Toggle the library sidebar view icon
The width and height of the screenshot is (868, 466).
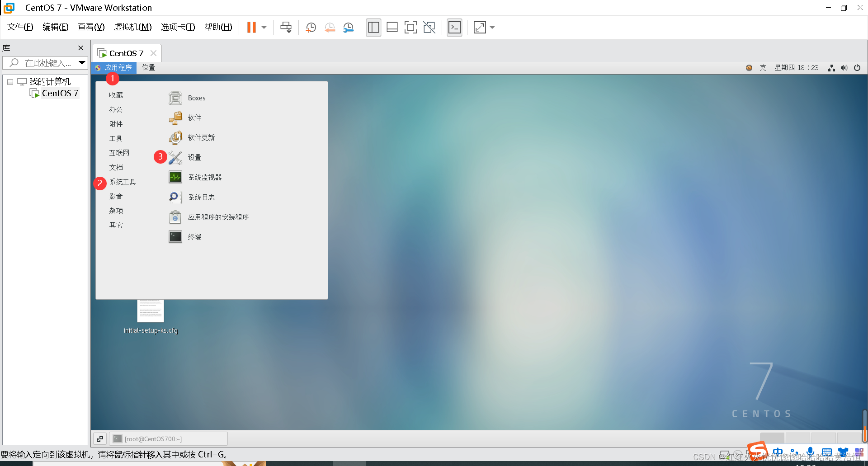click(x=373, y=28)
